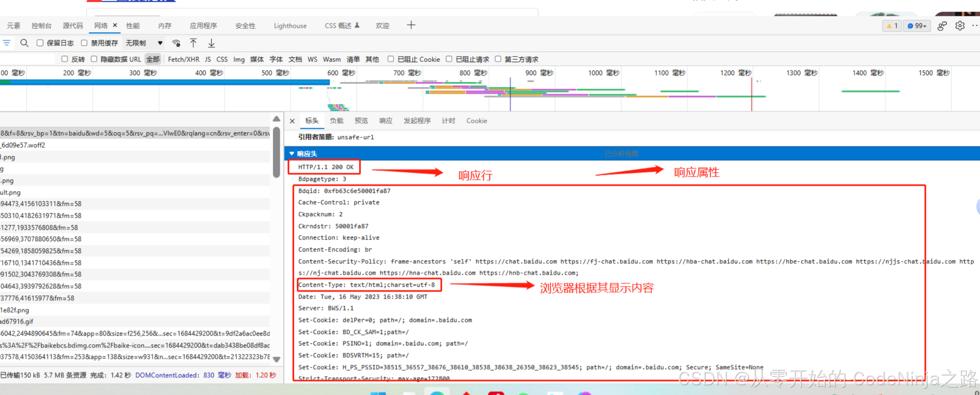The image size is (980, 395).
Task: Select the ad67916.gif request row
Action: tap(135, 321)
